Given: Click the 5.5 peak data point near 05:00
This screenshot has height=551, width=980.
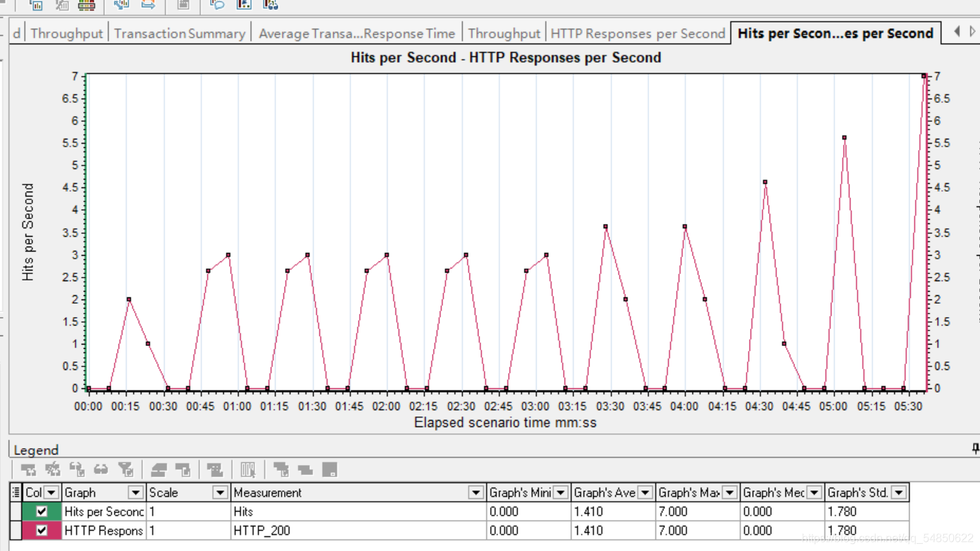Looking at the screenshot, I should (x=844, y=138).
